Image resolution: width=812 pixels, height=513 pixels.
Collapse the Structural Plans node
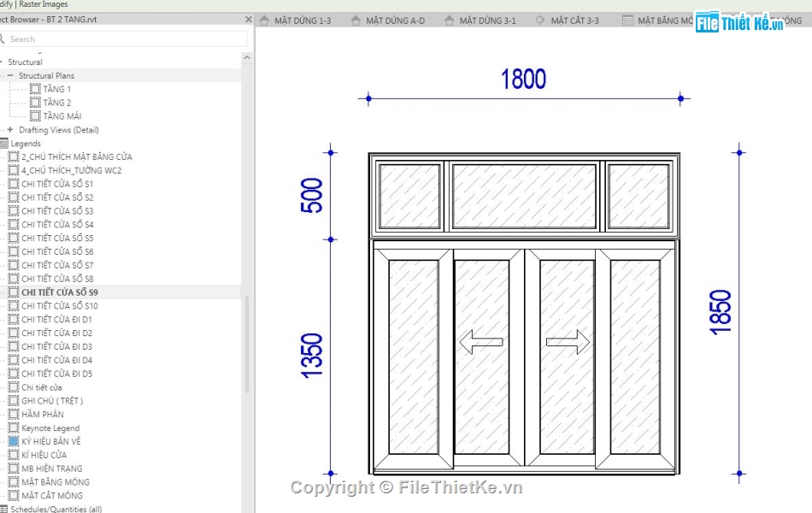10,75
